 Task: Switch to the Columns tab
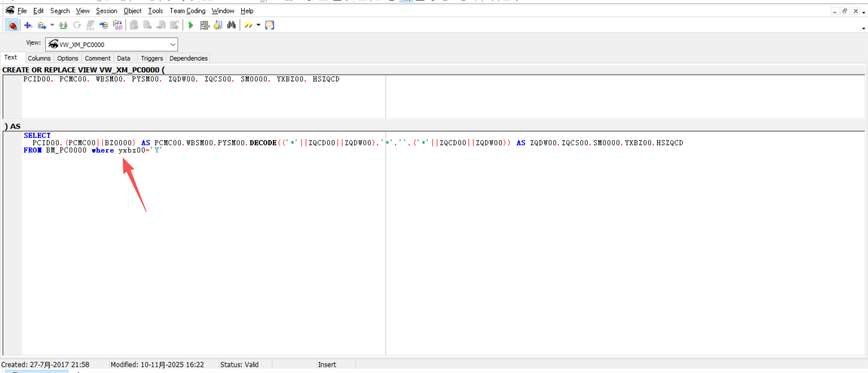(39, 58)
